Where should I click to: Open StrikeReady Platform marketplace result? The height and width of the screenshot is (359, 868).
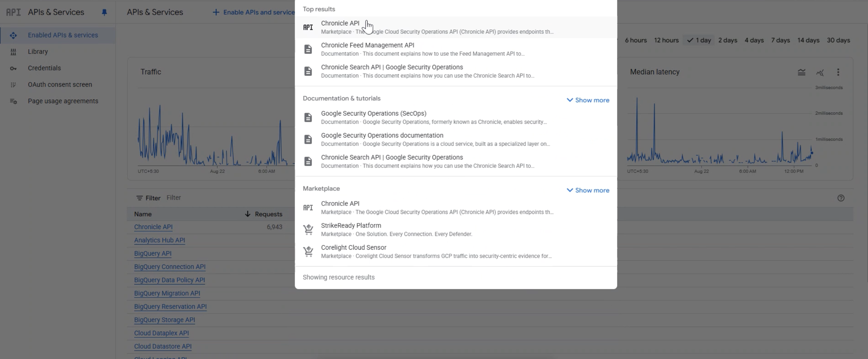coord(351,226)
